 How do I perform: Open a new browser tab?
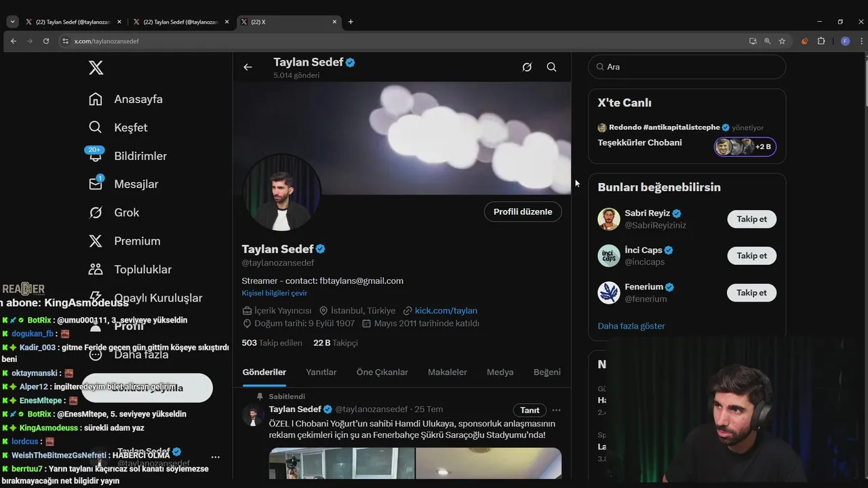coord(351,22)
